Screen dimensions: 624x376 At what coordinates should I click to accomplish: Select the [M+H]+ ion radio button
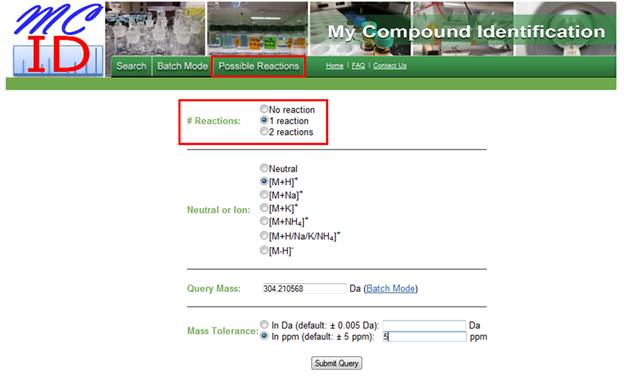pos(264,181)
